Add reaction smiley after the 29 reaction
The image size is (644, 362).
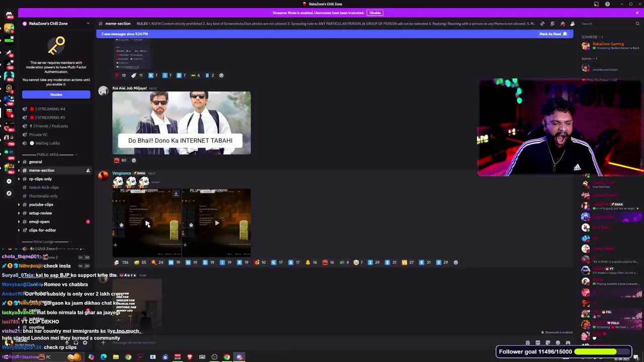(x=456, y=262)
